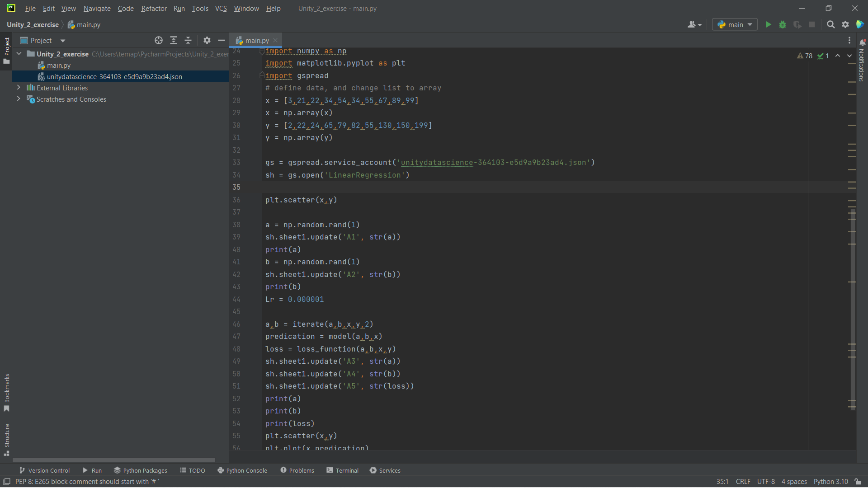
Task: Toggle the Bookmarks side tool window
Action: click(7, 392)
